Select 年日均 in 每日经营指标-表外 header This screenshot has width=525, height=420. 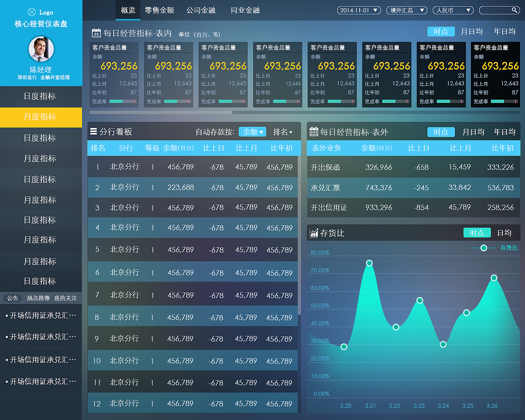[504, 132]
